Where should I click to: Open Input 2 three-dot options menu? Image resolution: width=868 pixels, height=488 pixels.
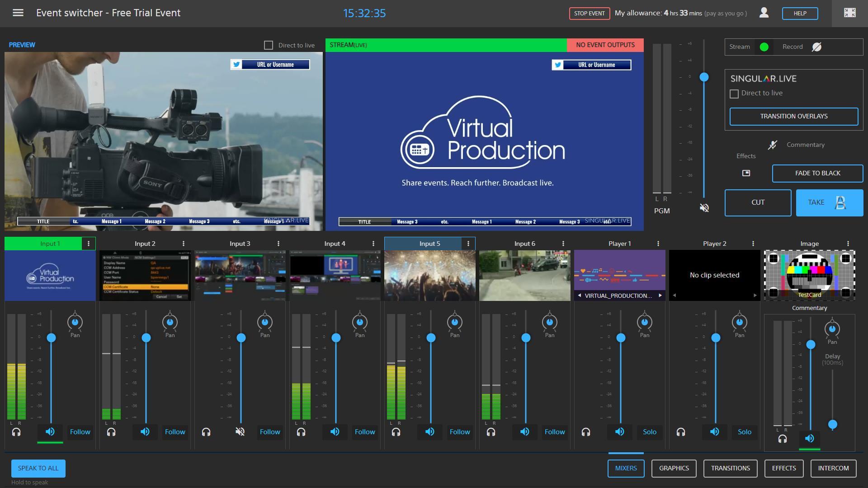(184, 244)
